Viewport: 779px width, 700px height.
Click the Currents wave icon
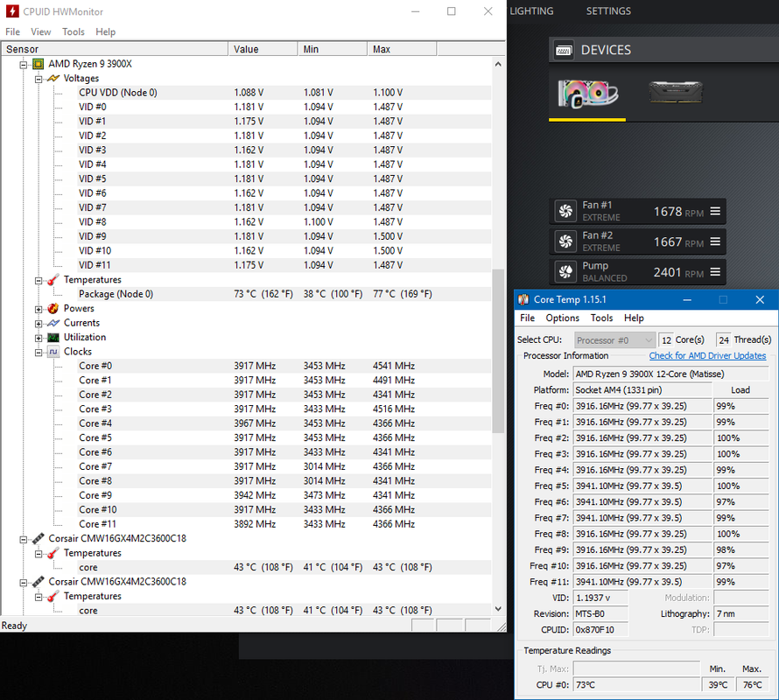coord(53,323)
